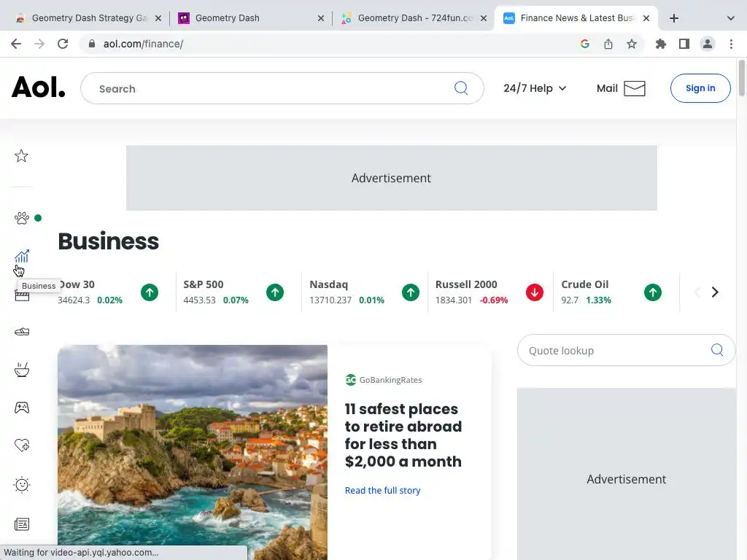This screenshot has width=747, height=560.
Task: Click the game controller icon in sidebar
Action: (22, 408)
